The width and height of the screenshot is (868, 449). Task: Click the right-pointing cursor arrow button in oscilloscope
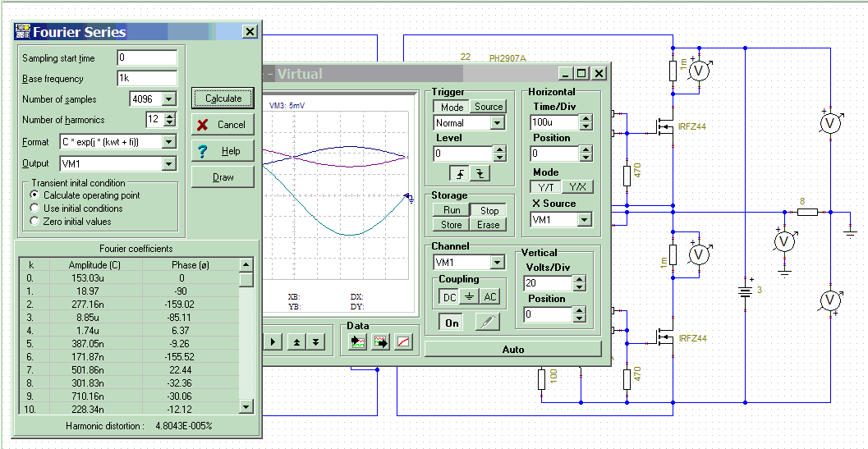tap(273, 341)
